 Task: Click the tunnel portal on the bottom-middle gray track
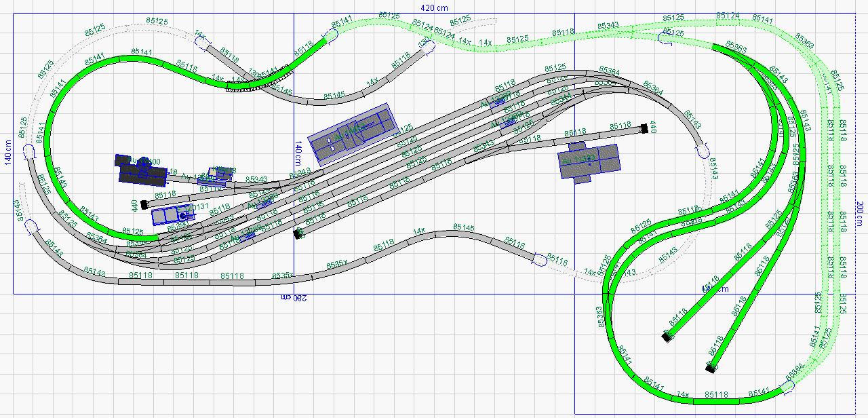click(540, 259)
